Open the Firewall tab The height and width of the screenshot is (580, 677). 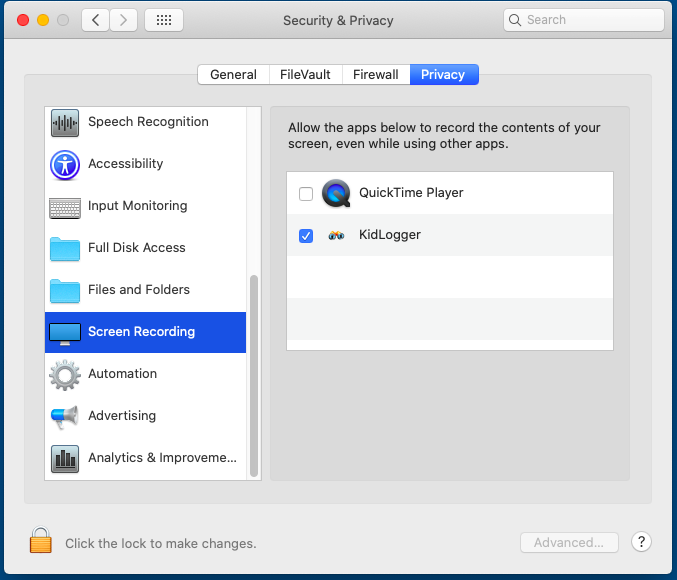(x=376, y=75)
